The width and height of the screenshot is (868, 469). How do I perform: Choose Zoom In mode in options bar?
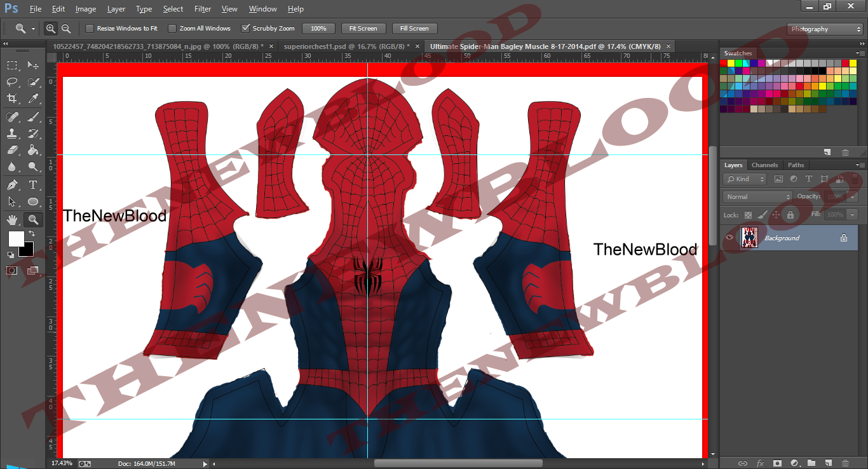(51, 29)
